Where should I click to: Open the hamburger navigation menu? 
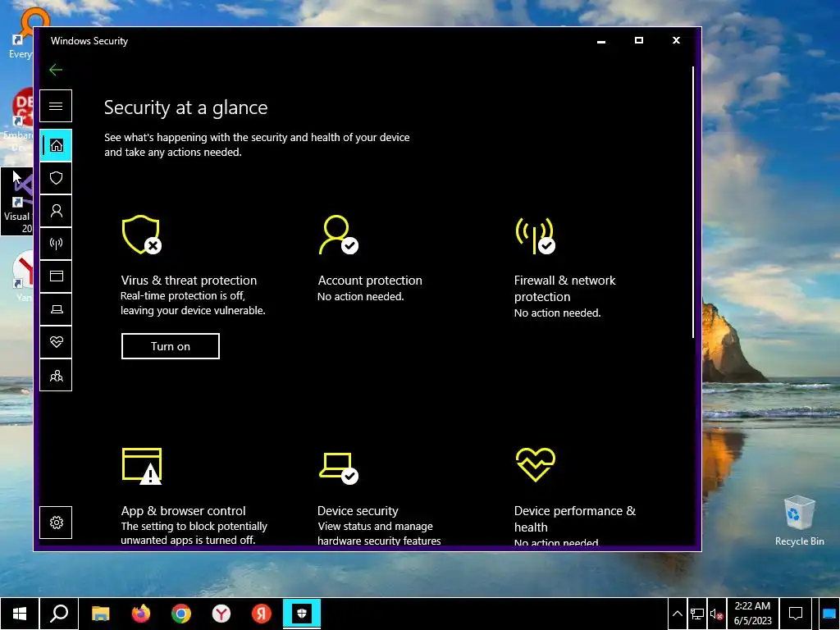click(x=56, y=106)
